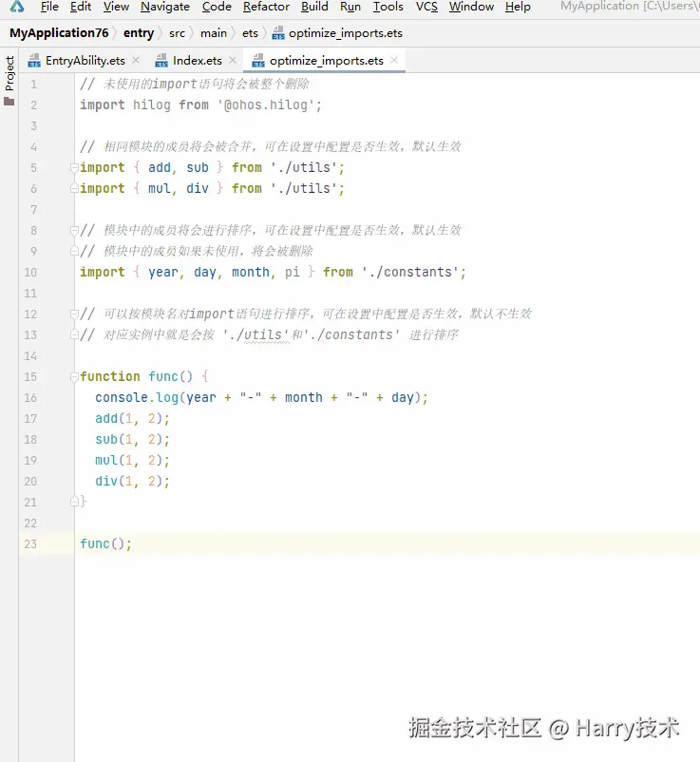The height and width of the screenshot is (762, 700).
Task: Click 'function' keyword on line 15
Action: (x=110, y=376)
